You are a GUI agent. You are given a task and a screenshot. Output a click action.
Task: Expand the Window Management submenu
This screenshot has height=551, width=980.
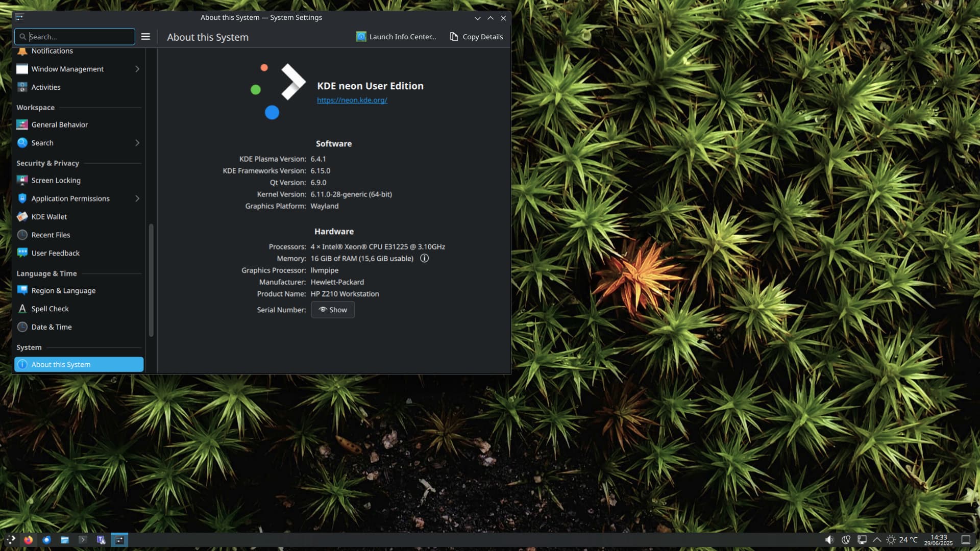137,69
